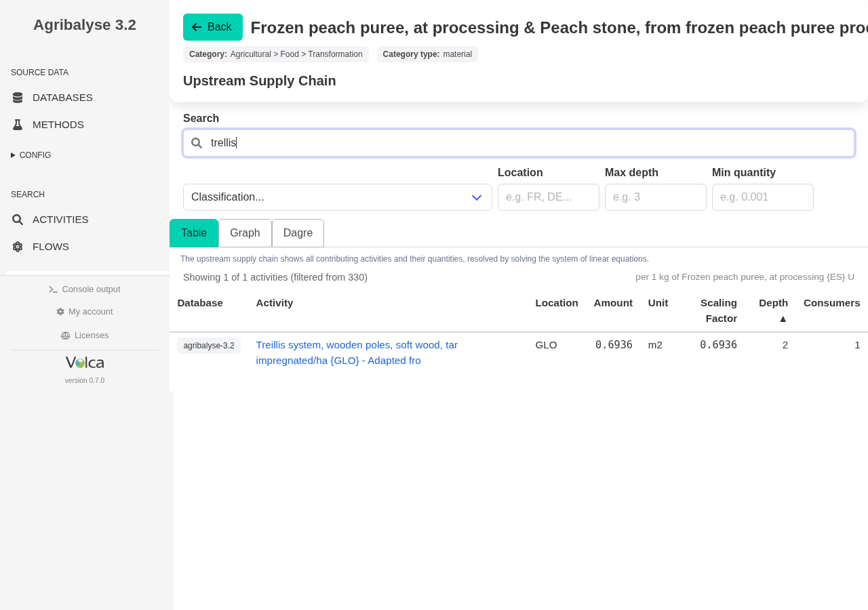Screen dimensions: 868x610
Task: Click the Scaling Factor column header
Action: 719,310
